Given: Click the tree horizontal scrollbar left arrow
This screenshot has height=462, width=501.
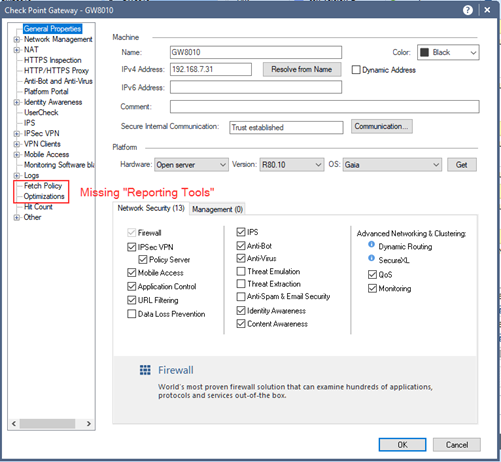Looking at the screenshot, I should [14, 424].
